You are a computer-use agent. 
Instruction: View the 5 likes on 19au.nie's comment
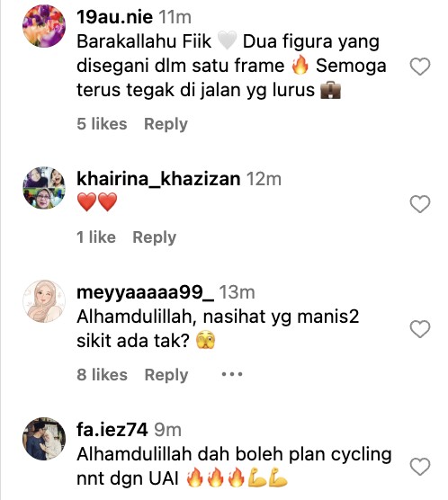coord(102,124)
